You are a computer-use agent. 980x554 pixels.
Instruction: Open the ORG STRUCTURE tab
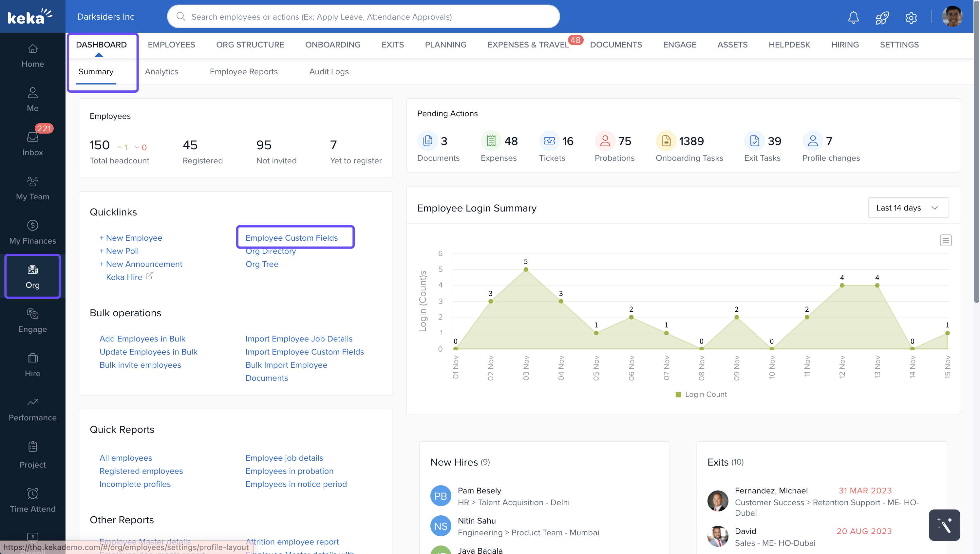coord(250,45)
